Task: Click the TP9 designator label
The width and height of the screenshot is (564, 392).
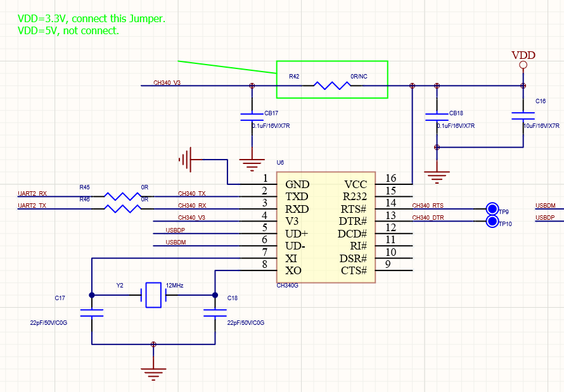Action: (504, 212)
